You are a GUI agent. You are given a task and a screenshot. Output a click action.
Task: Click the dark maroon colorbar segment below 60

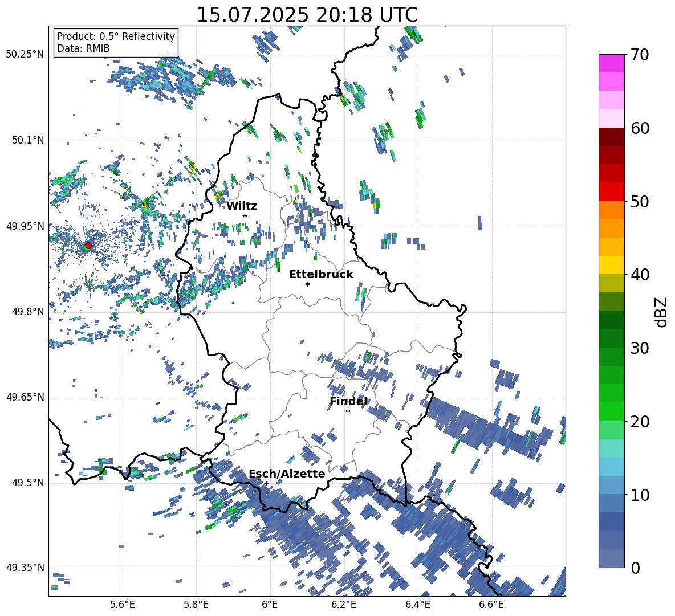click(611, 137)
